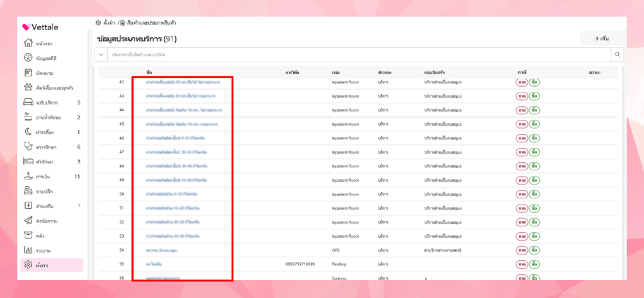Click the ข้อมูลประเภทบริการ (91) heading
644x298 pixels.
coord(136,39)
